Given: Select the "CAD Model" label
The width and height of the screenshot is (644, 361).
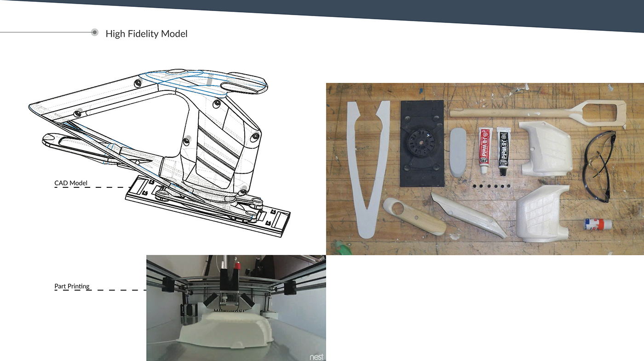Looking at the screenshot, I should tap(71, 183).
